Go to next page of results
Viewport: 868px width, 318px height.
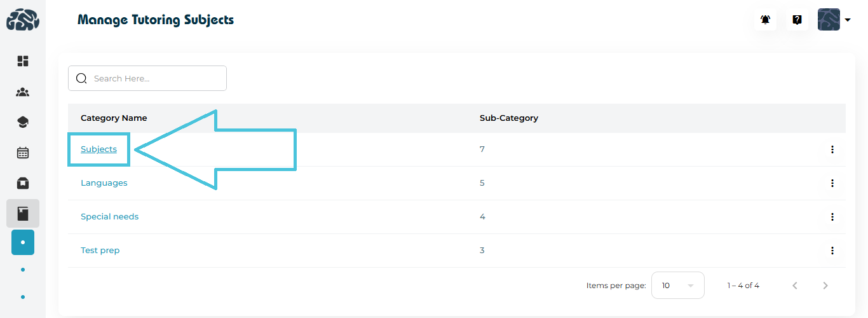coord(825,286)
